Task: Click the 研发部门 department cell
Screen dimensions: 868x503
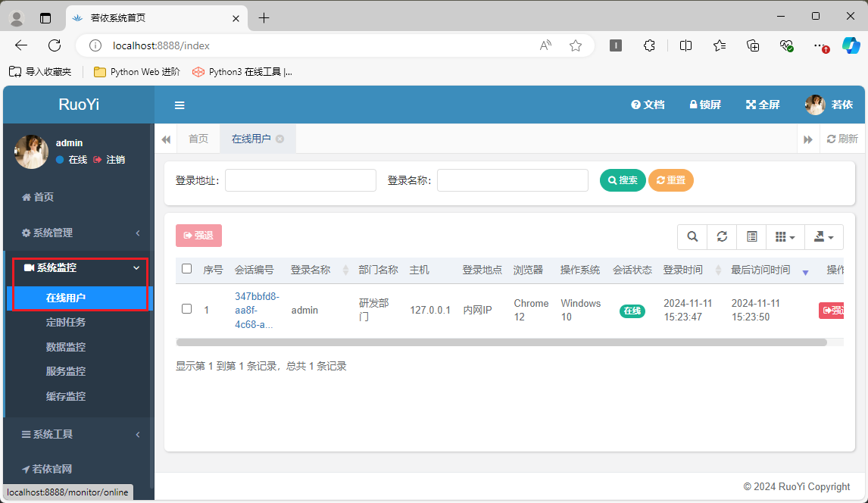Action: (374, 310)
